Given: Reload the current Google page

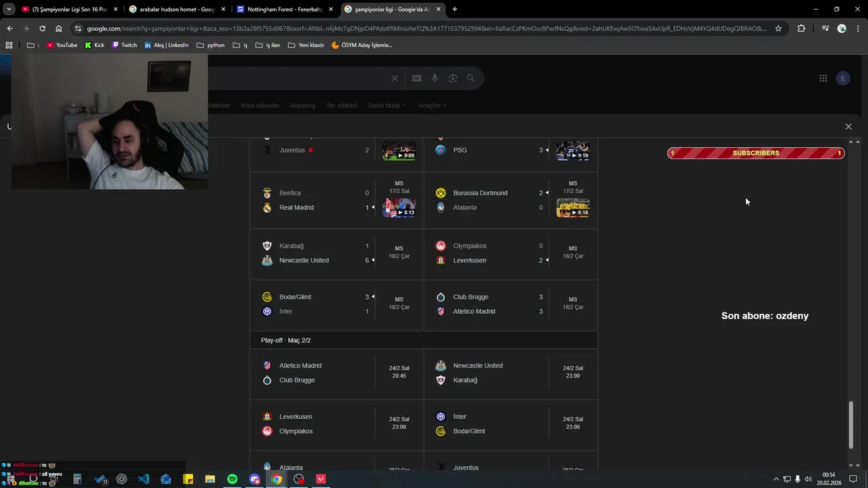Looking at the screenshot, I should click(x=42, y=28).
